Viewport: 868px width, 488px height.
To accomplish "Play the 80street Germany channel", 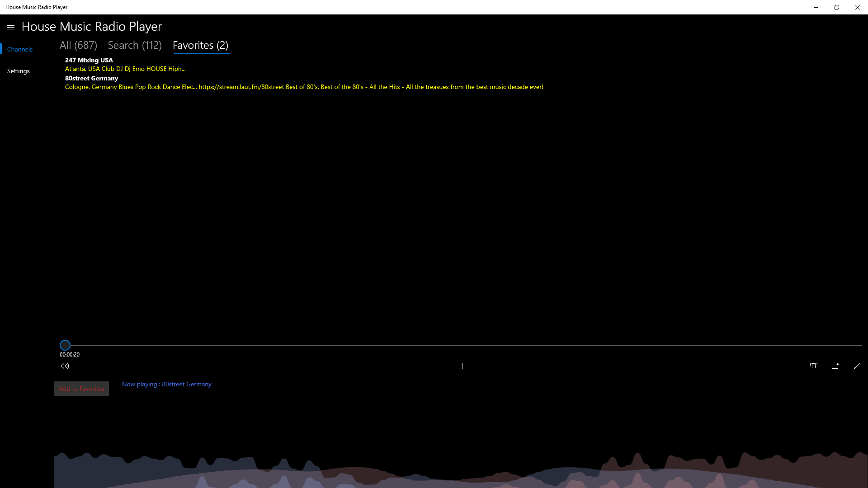I will [91, 78].
